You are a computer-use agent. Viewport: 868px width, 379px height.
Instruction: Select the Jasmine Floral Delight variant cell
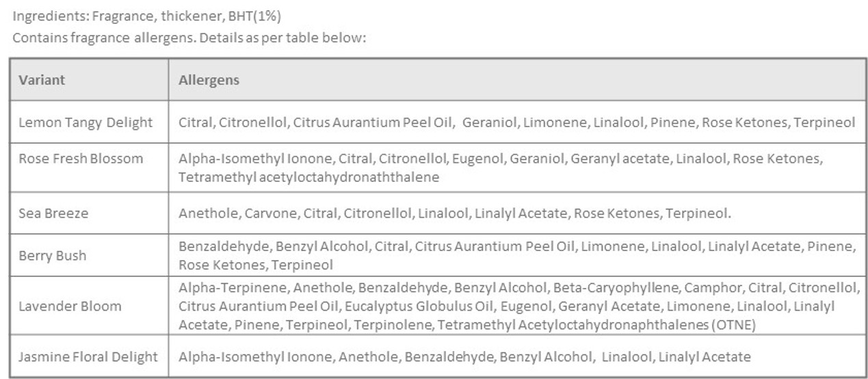coord(88,357)
